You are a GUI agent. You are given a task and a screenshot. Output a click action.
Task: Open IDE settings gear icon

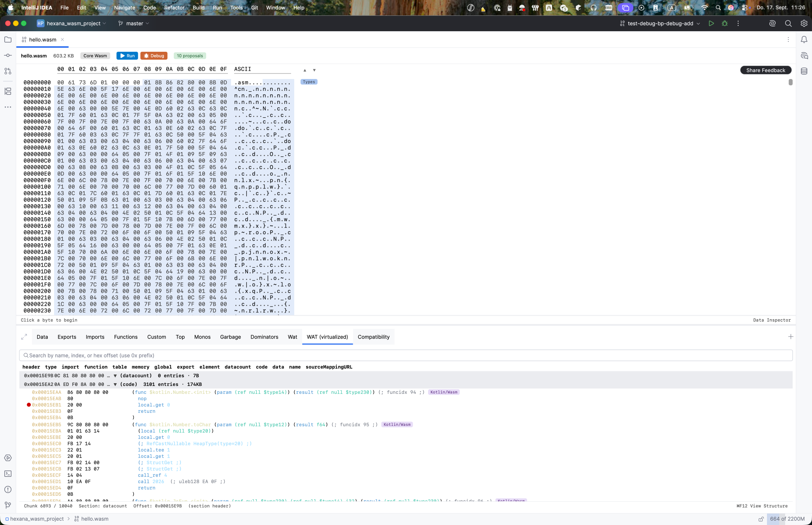(x=804, y=23)
